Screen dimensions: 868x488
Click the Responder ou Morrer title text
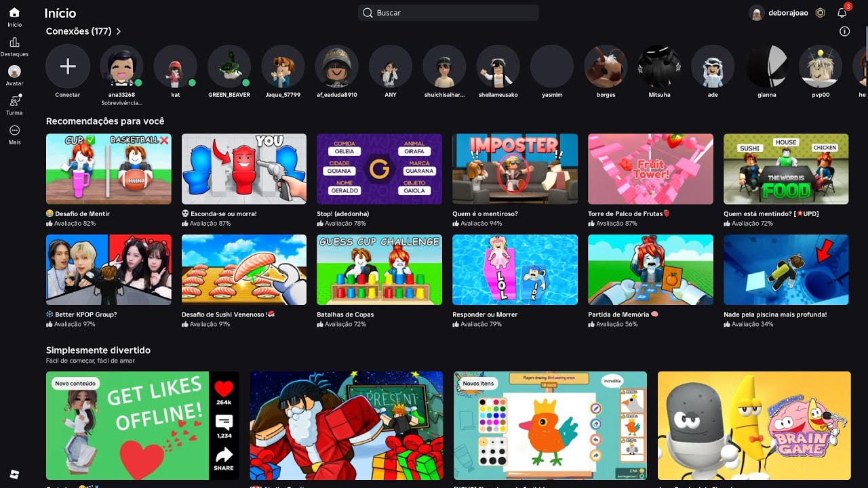(x=485, y=314)
